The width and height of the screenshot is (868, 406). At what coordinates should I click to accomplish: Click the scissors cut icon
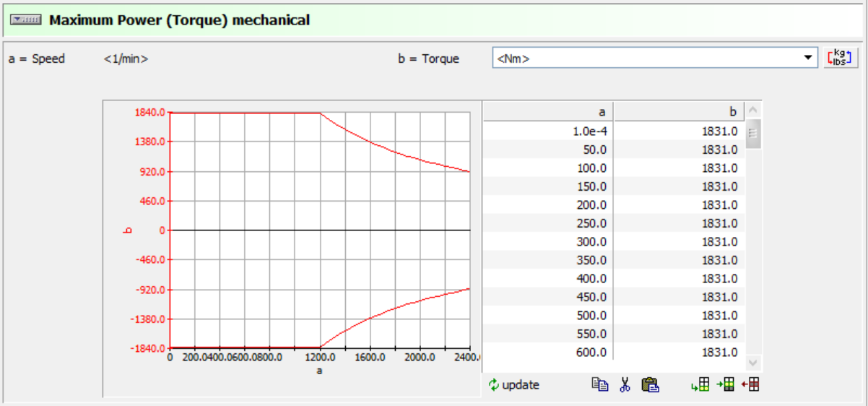pyautogui.click(x=625, y=385)
